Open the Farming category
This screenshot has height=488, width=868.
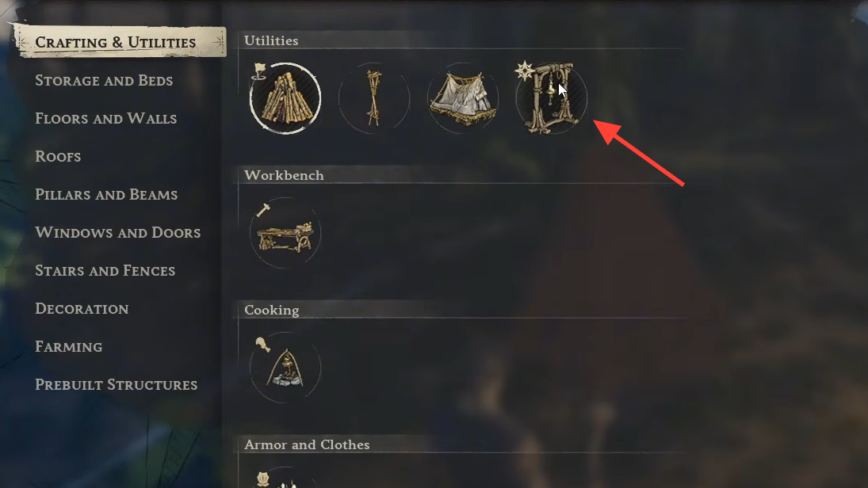(x=69, y=347)
